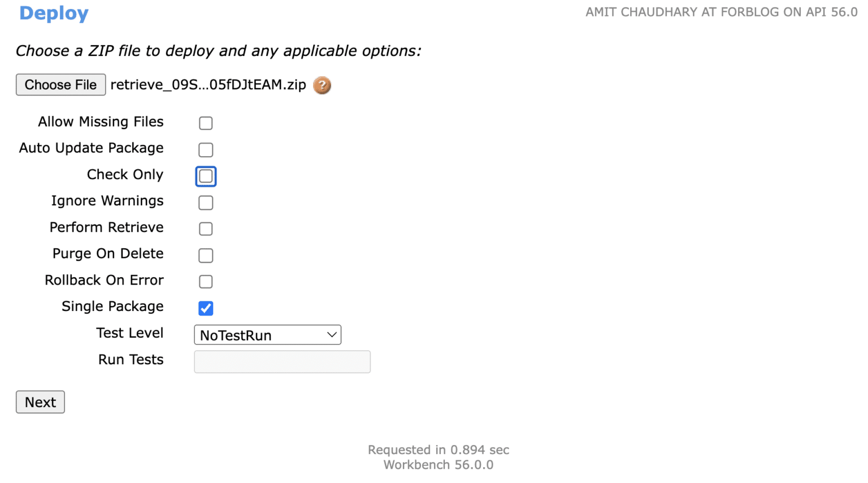Check the Ignore Warnings box
Screen dimensions: 868x483
coord(206,202)
